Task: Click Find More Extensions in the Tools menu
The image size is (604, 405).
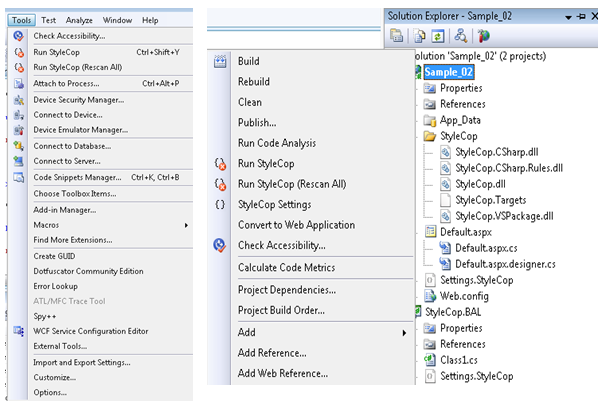Action: click(x=73, y=240)
